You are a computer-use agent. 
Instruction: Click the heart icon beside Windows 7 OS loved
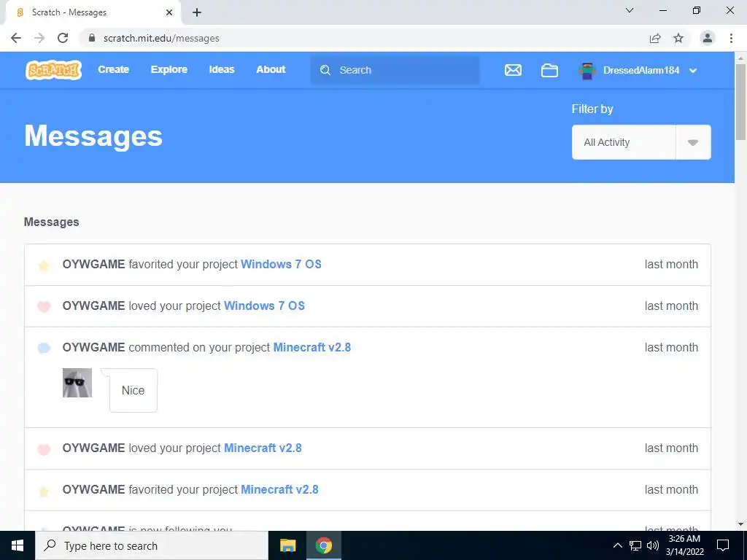point(44,307)
